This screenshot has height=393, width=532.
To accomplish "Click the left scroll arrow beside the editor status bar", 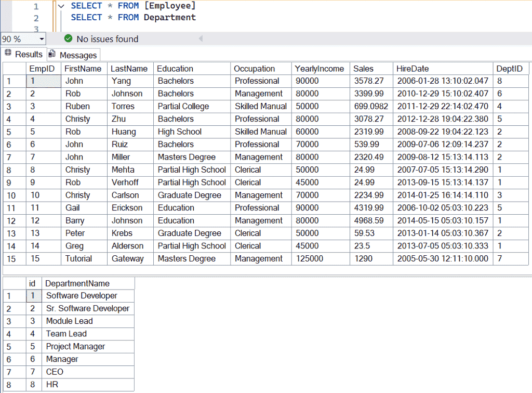I will [201, 38].
